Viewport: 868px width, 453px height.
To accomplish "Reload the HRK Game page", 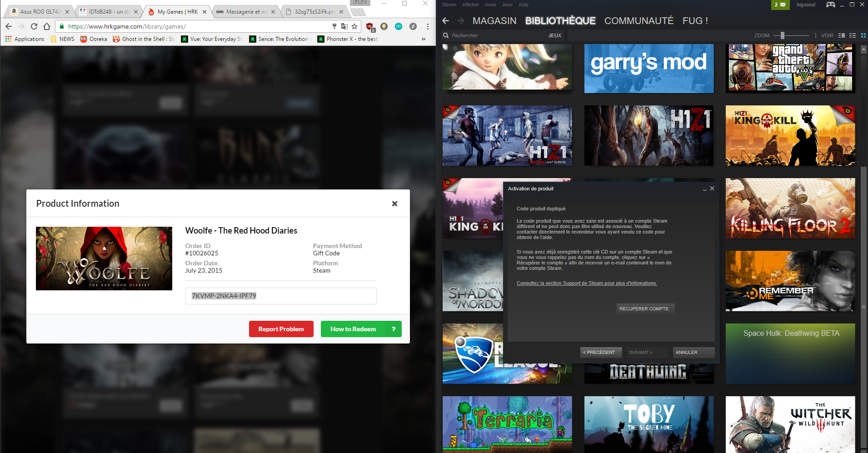I will (34, 26).
